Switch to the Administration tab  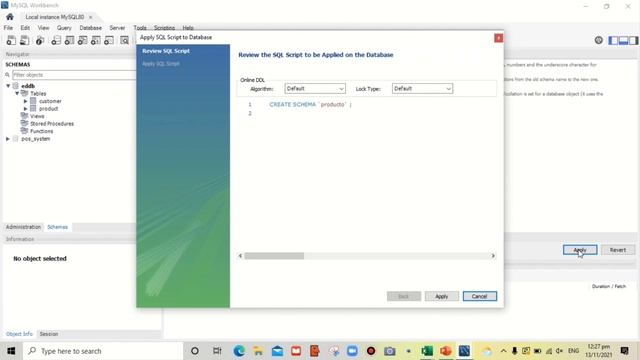tap(23, 227)
